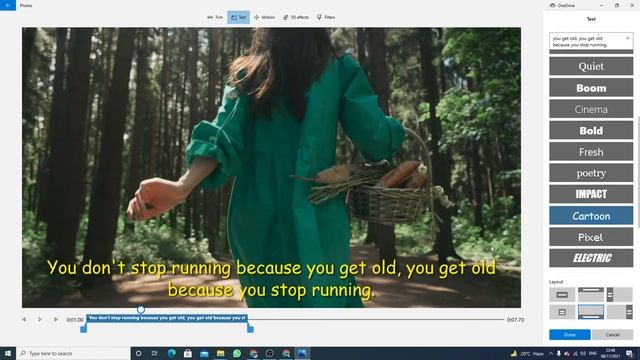
Task: Open 3D effects in the toolbar
Action: tap(296, 17)
